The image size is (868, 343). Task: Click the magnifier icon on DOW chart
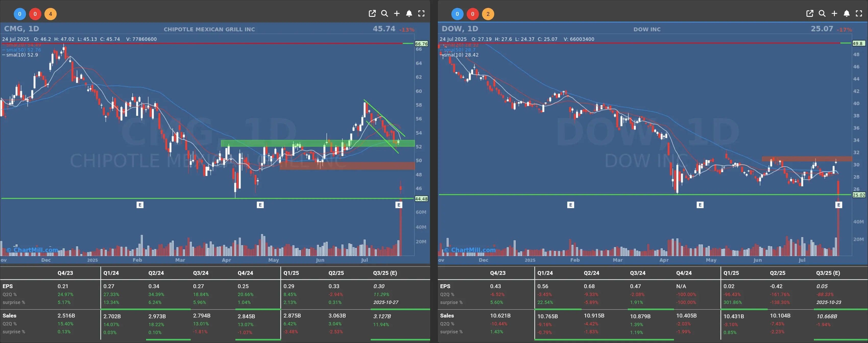822,14
